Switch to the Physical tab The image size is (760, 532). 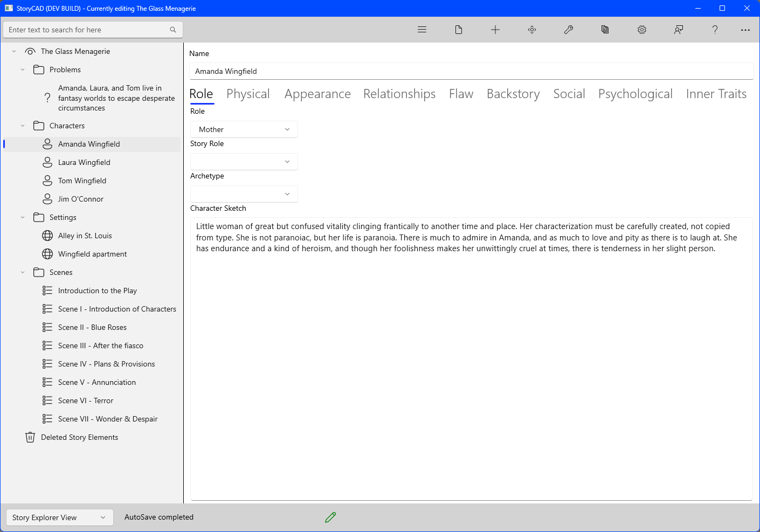248,94
